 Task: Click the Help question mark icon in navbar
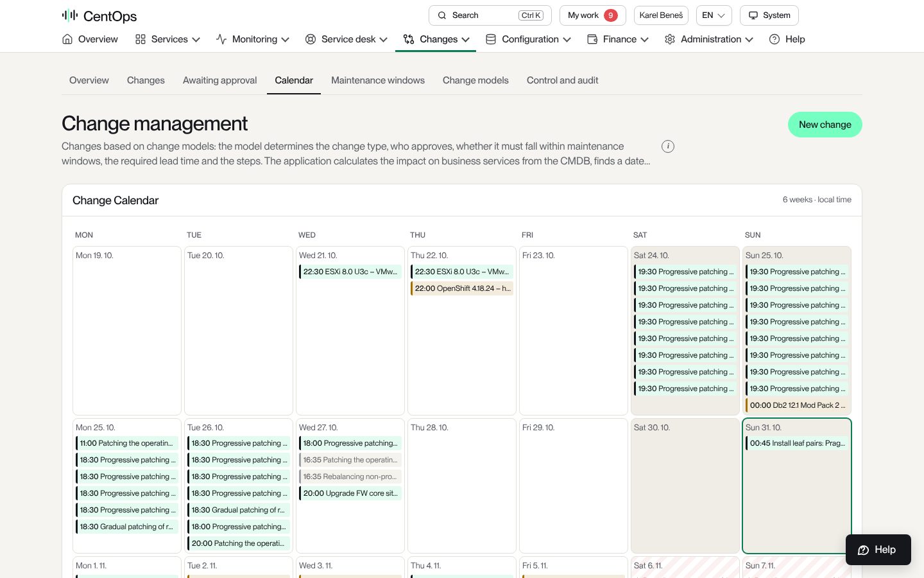pyautogui.click(x=774, y=39)
